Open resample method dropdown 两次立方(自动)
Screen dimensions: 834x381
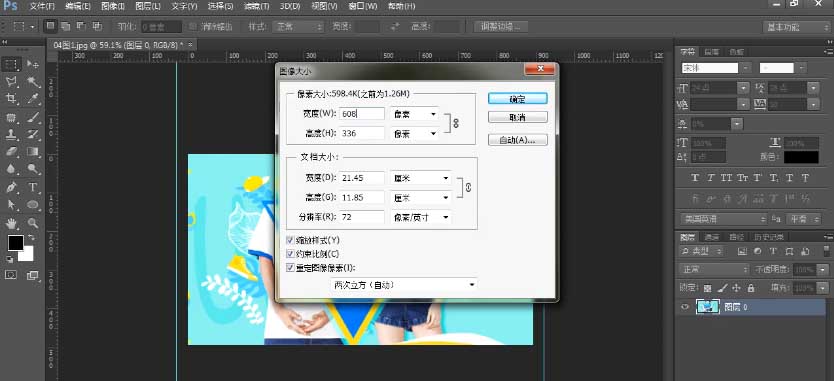tap(403, 285)
